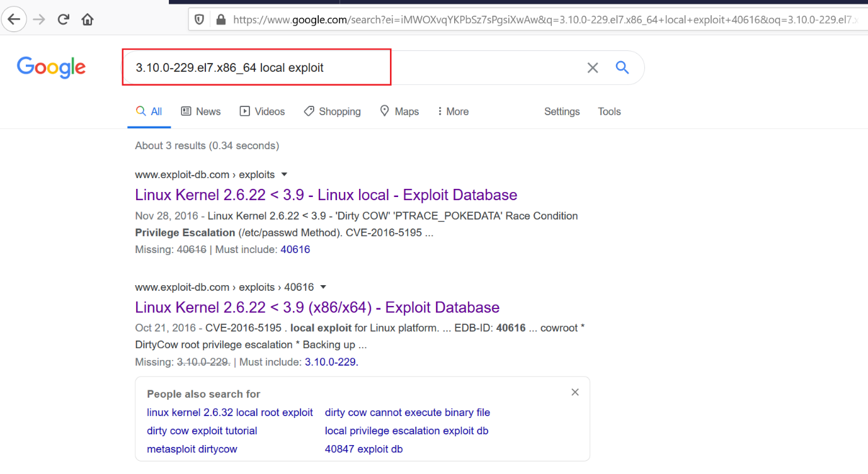868x474 pixels.
Task: Open Maps results tab
Action: (399, 111)
